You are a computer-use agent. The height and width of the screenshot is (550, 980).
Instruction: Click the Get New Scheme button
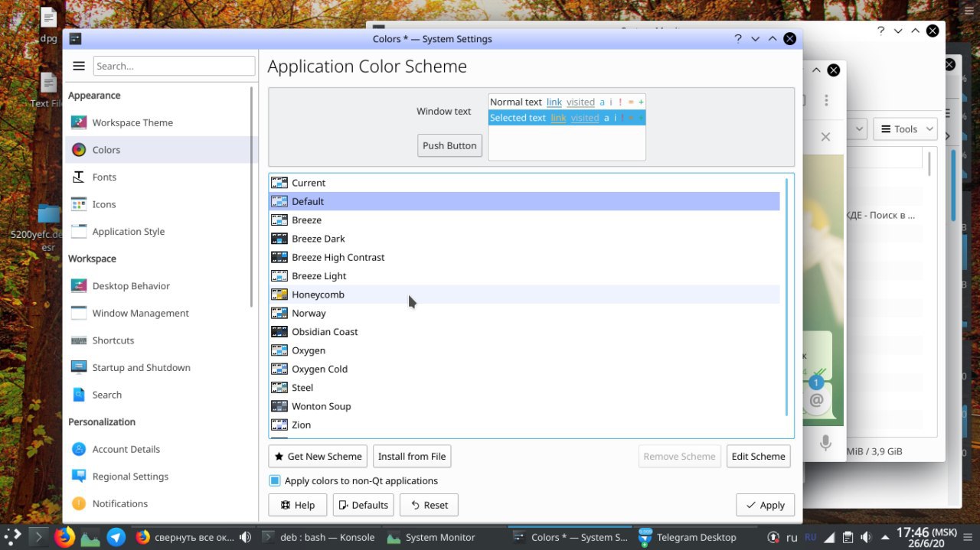coord(318,457)
